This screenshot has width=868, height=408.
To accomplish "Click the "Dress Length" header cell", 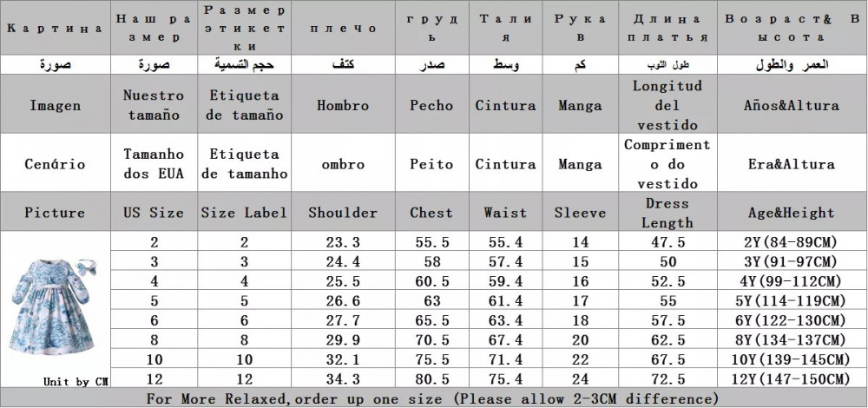I will (667, 213).
